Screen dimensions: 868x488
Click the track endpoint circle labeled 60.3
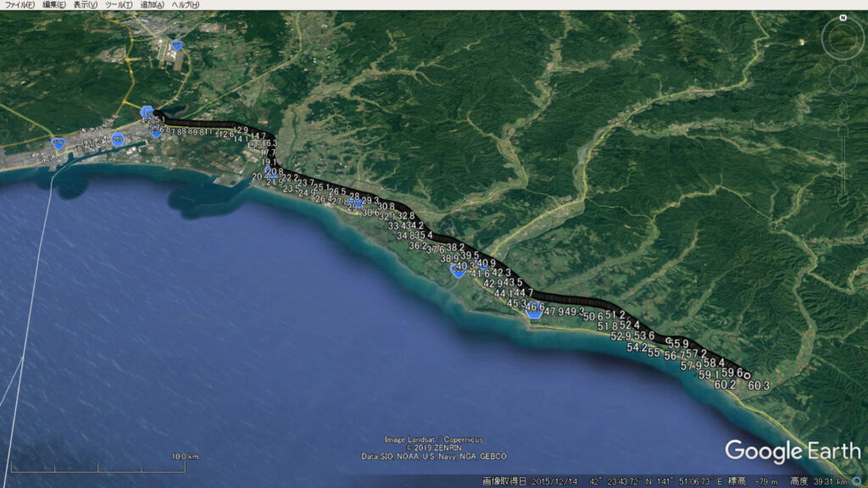pos(747,376)
